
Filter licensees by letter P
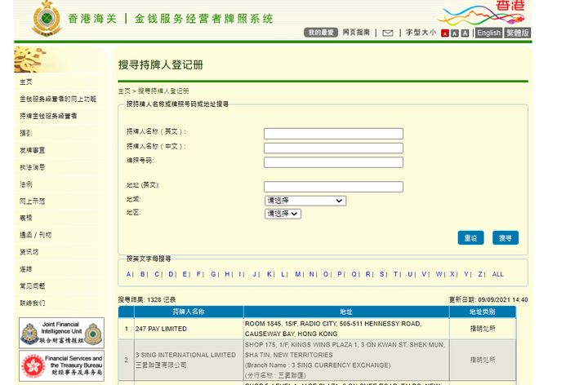[x=340, y=274]
